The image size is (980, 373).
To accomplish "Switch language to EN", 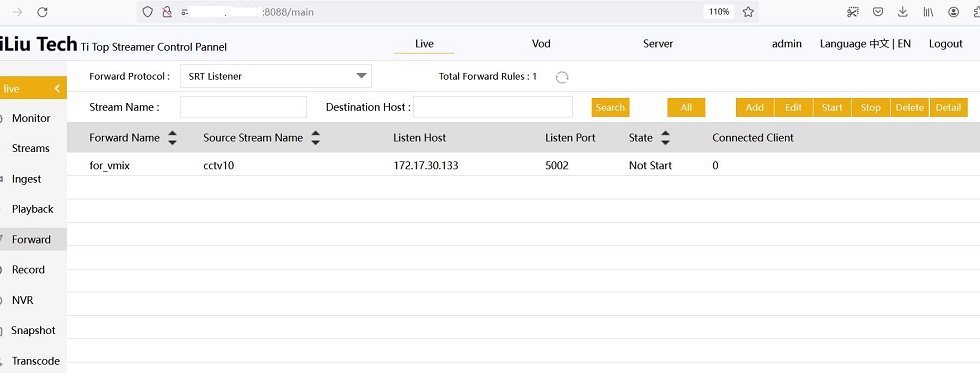I will 904,44.
